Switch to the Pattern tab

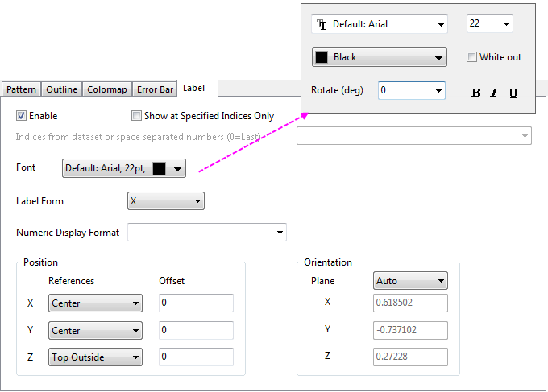click(21, 89)
